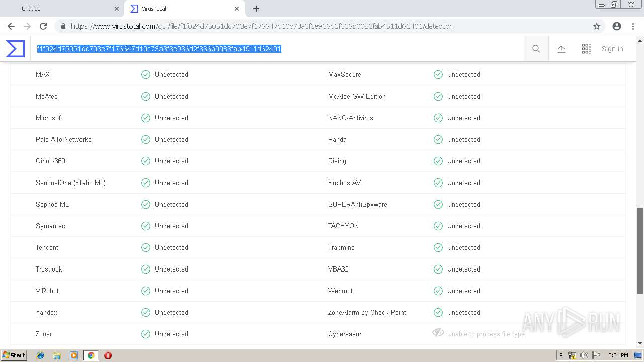The width and height of the screenshot is (644, 362).
Task: Show hidden tray icons arrow
Action: pos(561,355)
